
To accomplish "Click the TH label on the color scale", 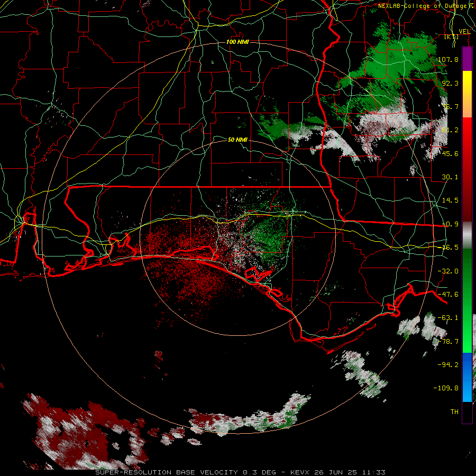I will [x=454, y=412].
